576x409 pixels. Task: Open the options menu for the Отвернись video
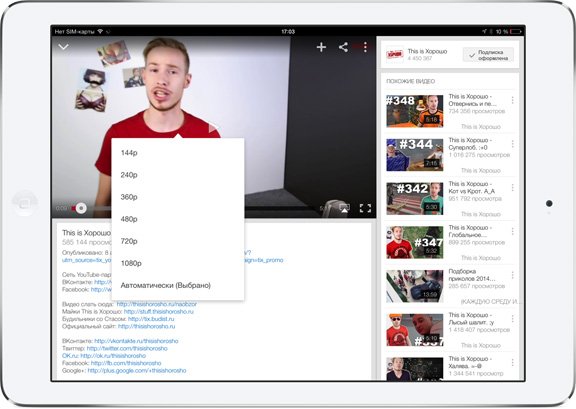pos(512,100)
